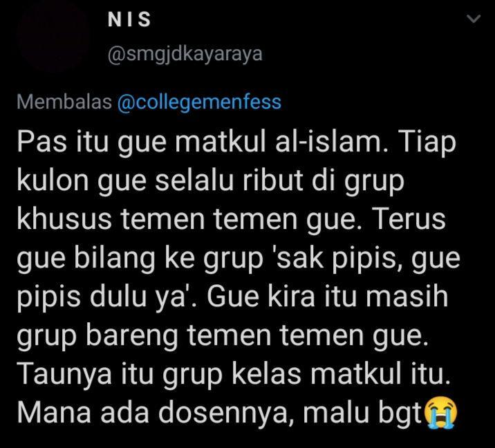Open the @collegemenfess mention link
495x448 pixels.
199,102
